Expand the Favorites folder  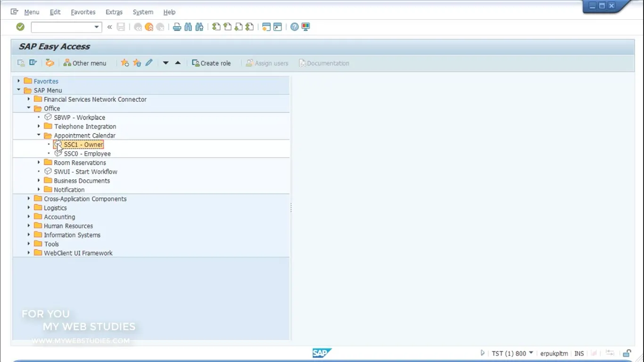click(x=18, y=81)
